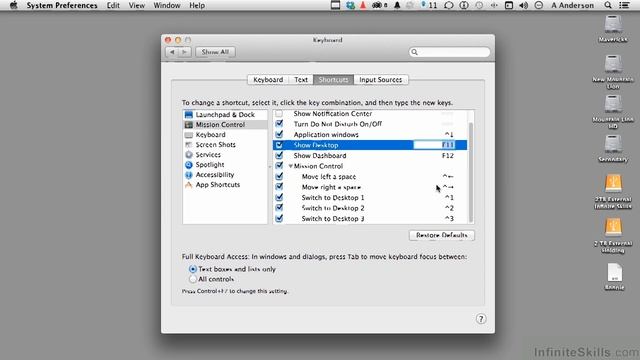Screen dimensions: 640x360
Task: Choose the Keyboard category in the left list
Action: (x=225, y=135)
